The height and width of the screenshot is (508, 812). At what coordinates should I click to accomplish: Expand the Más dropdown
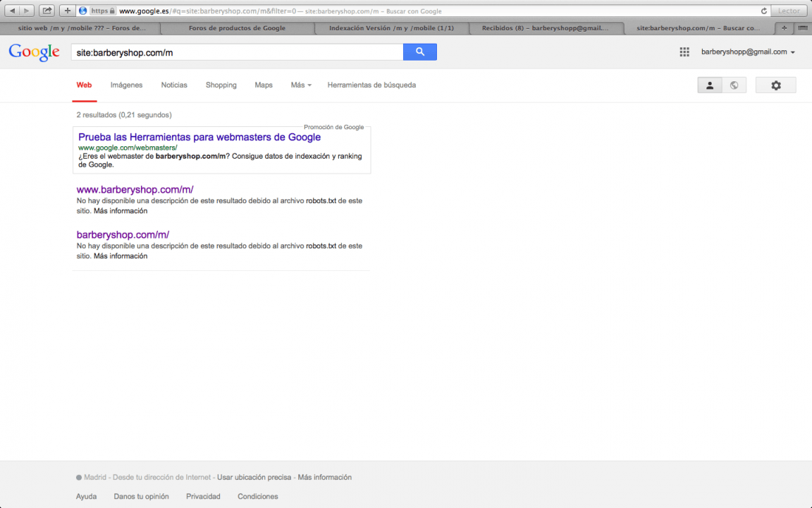(301, 85)
